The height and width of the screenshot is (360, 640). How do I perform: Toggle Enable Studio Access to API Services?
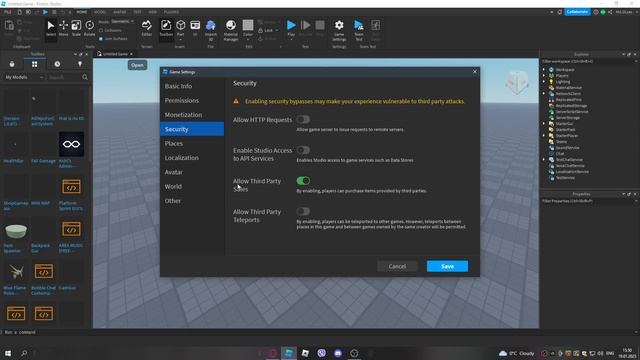tap(303, 150)
